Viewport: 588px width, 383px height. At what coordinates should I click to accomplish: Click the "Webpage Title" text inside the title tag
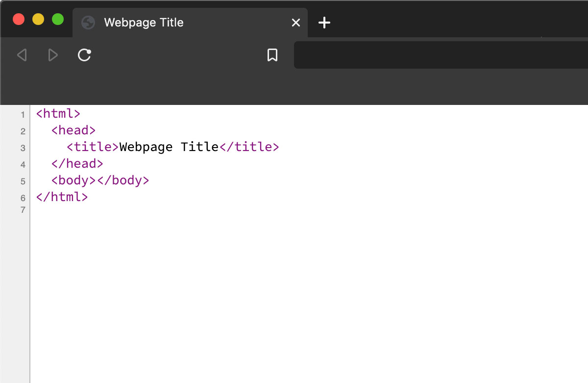pyautogui.click(x=169, y=147)
